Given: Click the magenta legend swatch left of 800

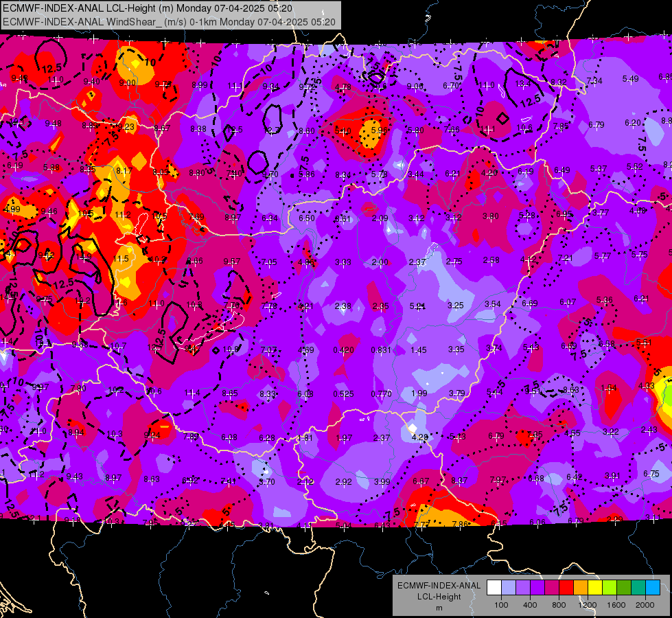Looking at the screenshot, I should pyautogui.click(x=552, y=588).
